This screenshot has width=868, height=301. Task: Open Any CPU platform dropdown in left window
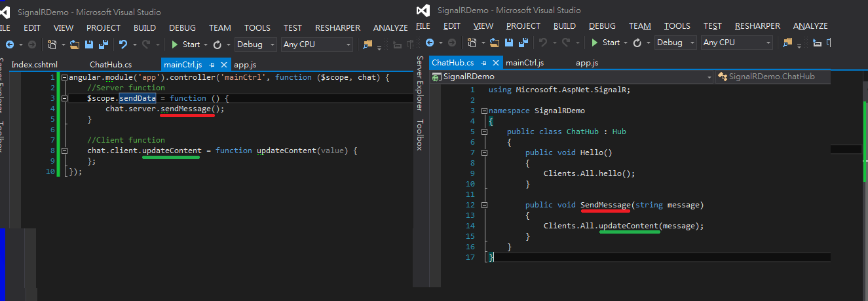tap(317, 44)
